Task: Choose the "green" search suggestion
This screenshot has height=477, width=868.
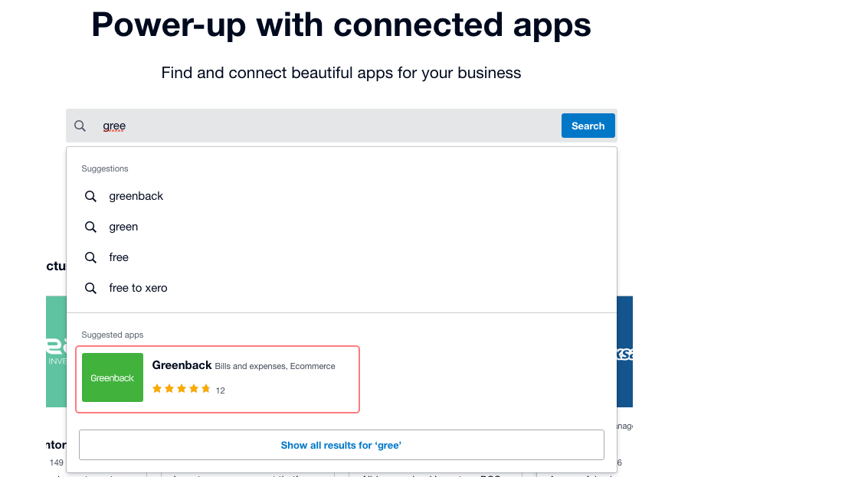Action: pyautogui.click(x=123, y=227)
